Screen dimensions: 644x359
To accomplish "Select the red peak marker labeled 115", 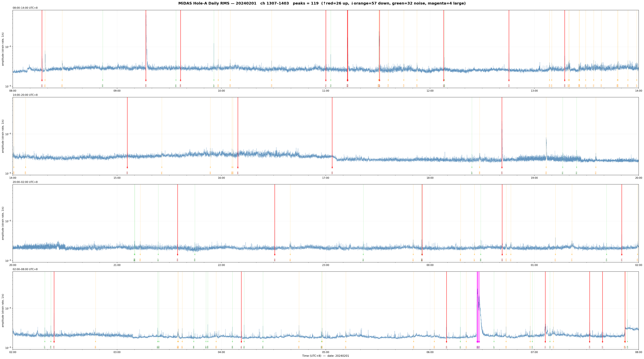I will point(603,342).
